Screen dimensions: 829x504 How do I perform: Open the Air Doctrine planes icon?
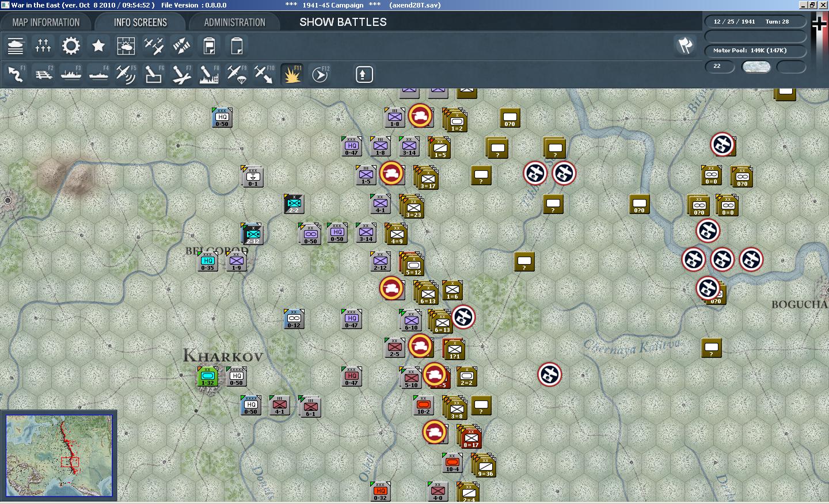coord(154,46)
